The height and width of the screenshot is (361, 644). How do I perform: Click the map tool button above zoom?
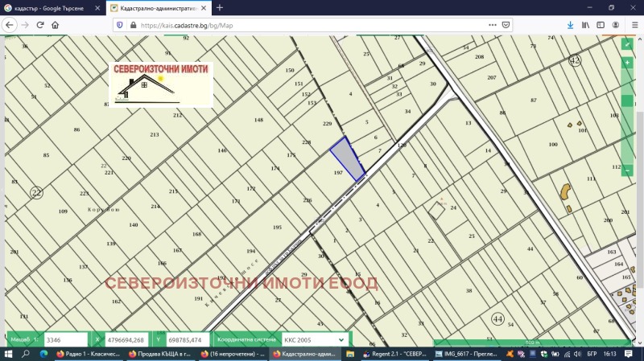click(627, 44)
